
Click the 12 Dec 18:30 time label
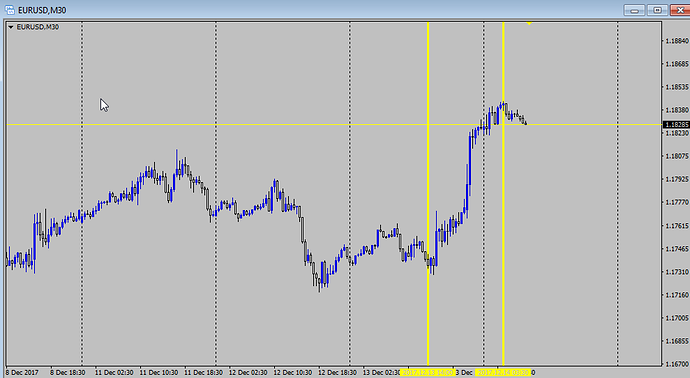338,373
